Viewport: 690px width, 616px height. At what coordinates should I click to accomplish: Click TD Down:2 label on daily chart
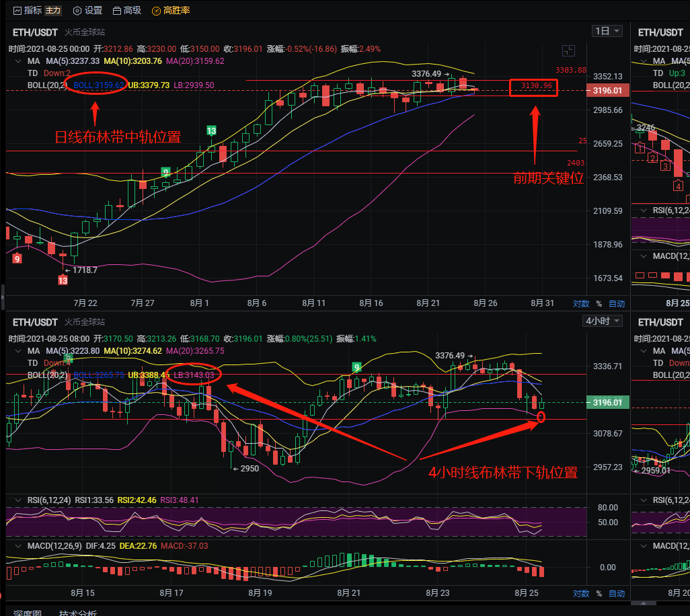coord(49,73)
